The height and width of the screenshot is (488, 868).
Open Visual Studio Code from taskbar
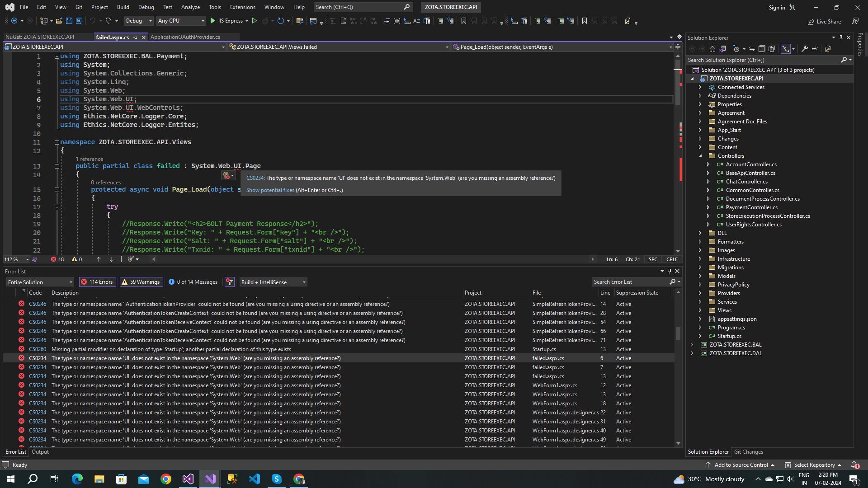click(x=255, y=479)
